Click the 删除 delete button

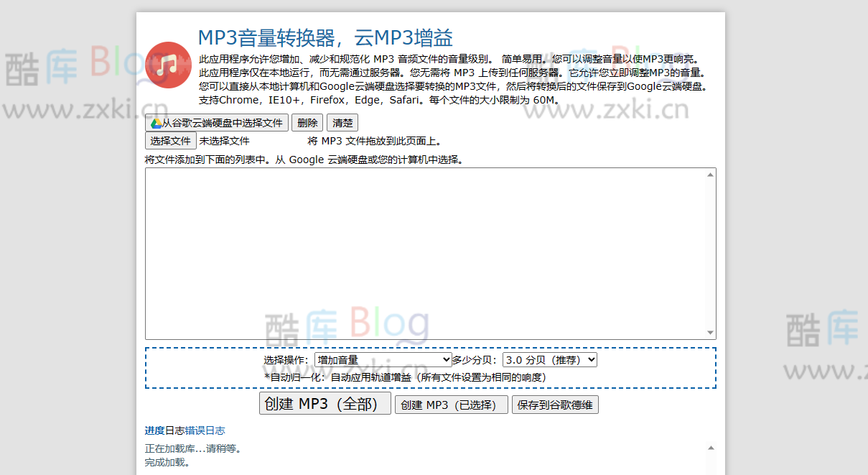(x=307, y=122)
